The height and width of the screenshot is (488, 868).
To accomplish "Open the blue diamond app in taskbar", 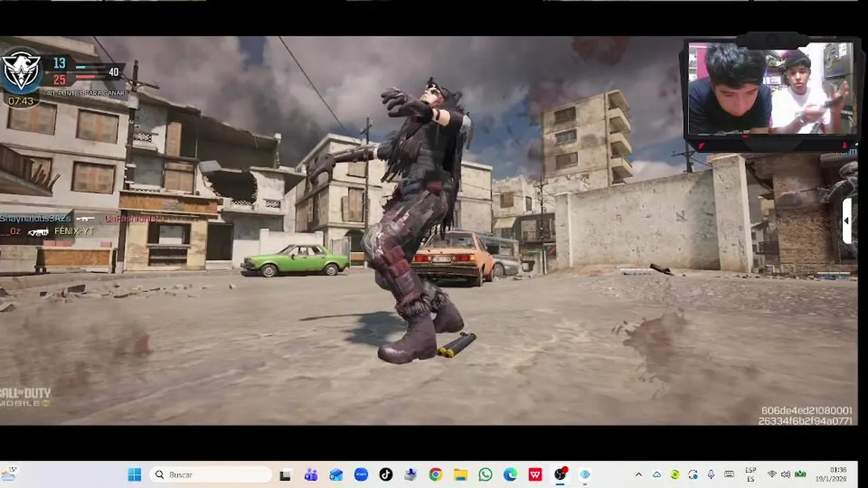I will coord(585,474).
